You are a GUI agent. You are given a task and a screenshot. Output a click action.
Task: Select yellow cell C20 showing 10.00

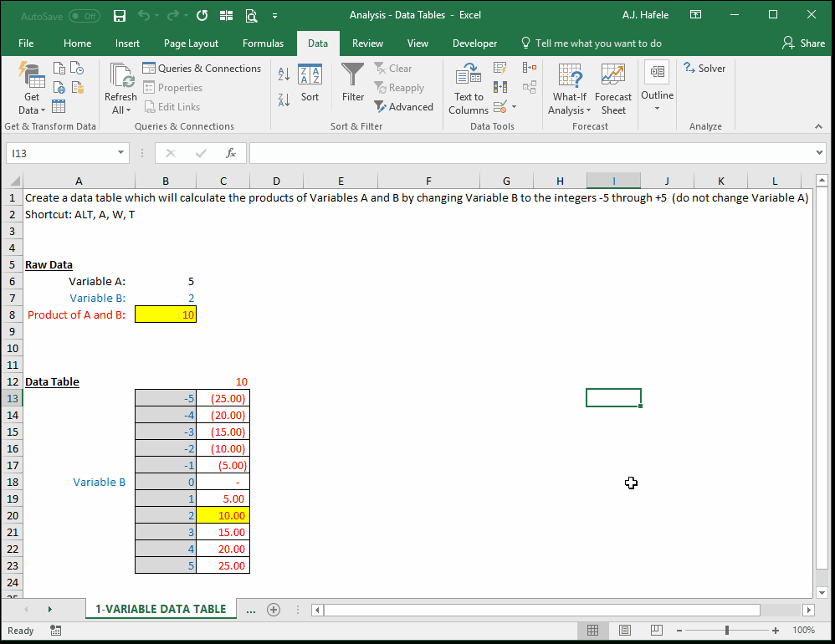(x=223, y=515)
